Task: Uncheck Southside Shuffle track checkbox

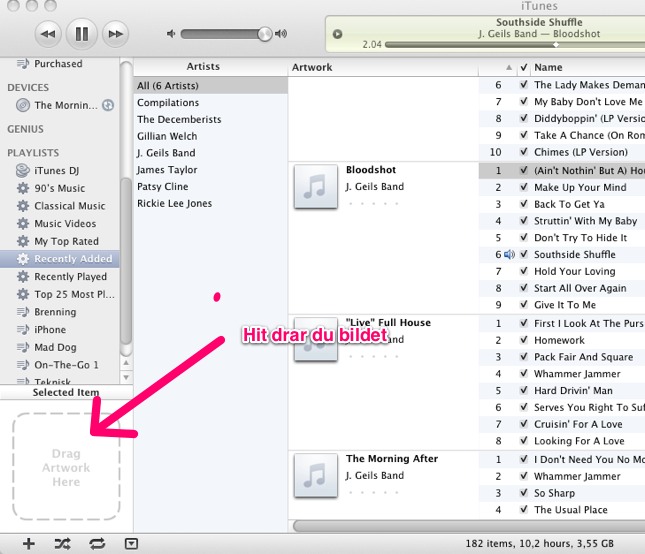Action: coord(524,254)
